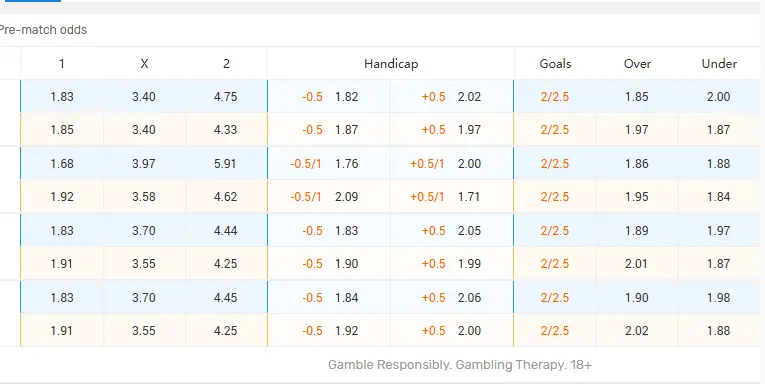Select away win odds 5.91

click(225, 163)
